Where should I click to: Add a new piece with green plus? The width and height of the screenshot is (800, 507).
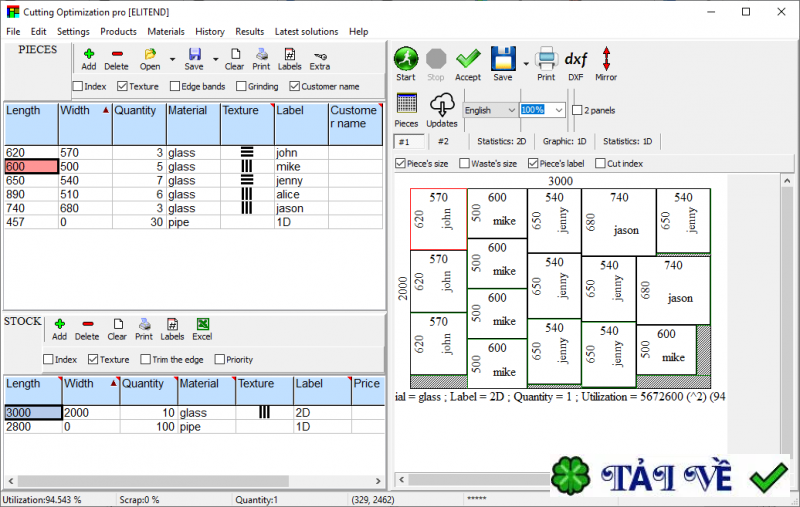point(89,56)
